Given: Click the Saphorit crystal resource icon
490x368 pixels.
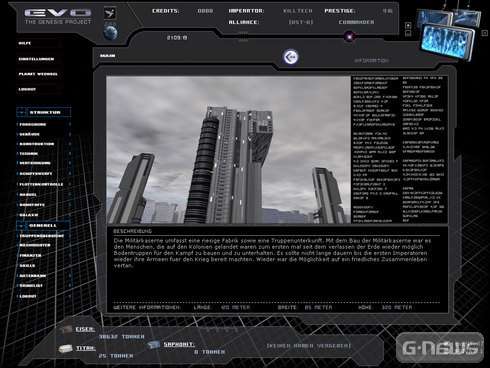Looking at the screenshot, I should coord(154,344).
